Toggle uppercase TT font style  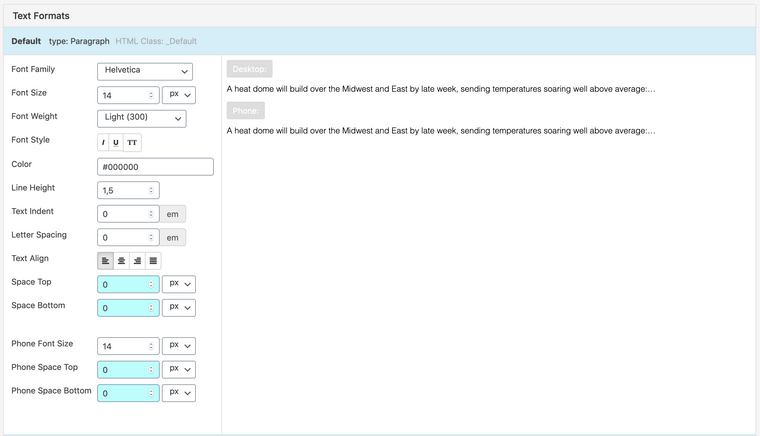point(132,143)
